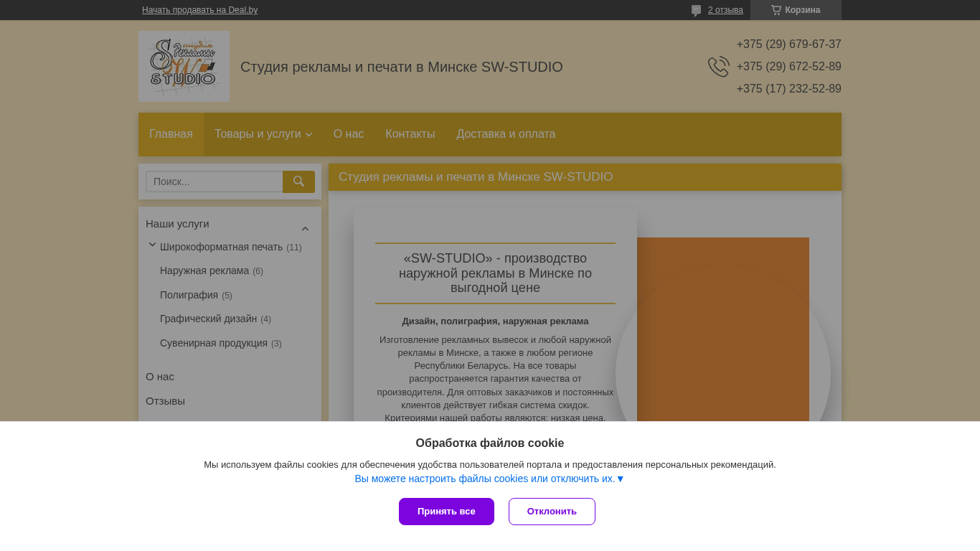Image resolution: width=980 pixels, height=551 pixels.
Task: Click phone number +375 (29) 679-67-37
Action: pyautogui.click(x=788, y=44)
